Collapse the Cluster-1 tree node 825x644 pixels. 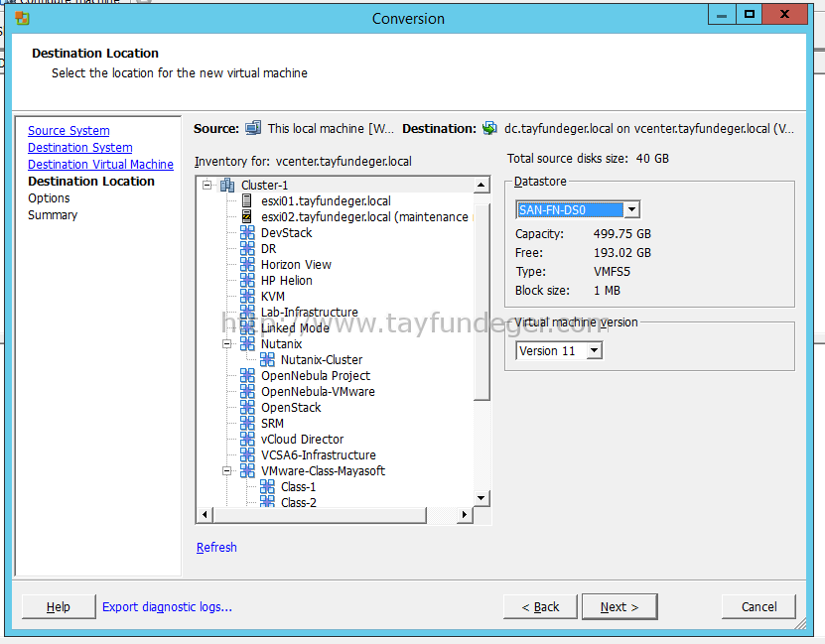click(x=207, y=185)
